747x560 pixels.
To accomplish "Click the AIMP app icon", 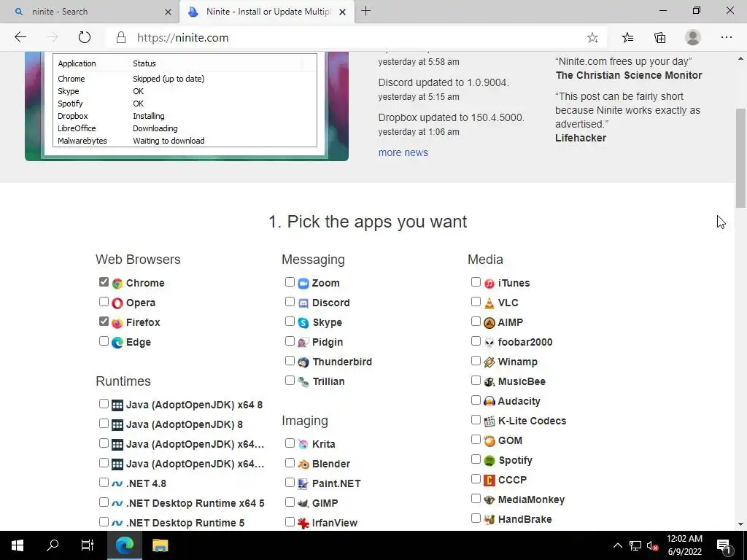I will 489,323.
